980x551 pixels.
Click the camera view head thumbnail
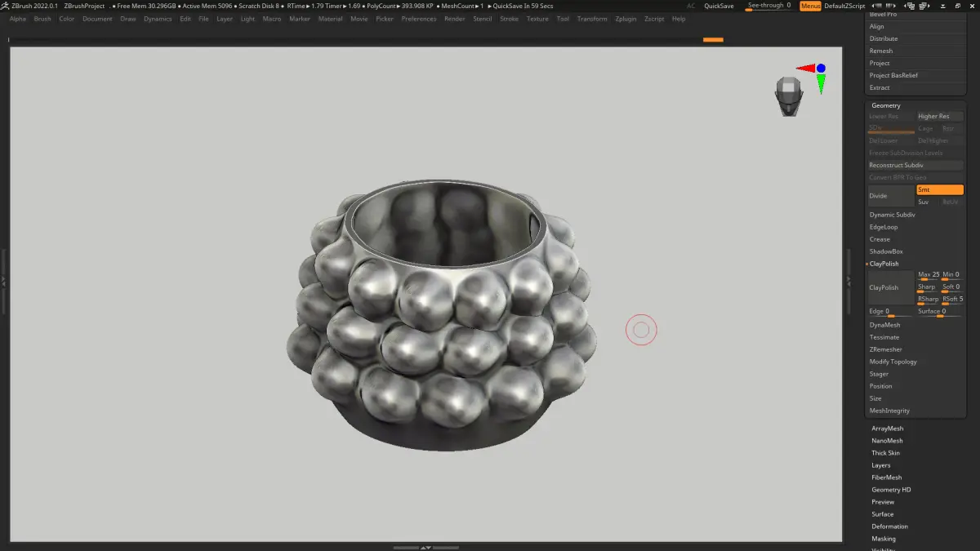click(789, 96)
